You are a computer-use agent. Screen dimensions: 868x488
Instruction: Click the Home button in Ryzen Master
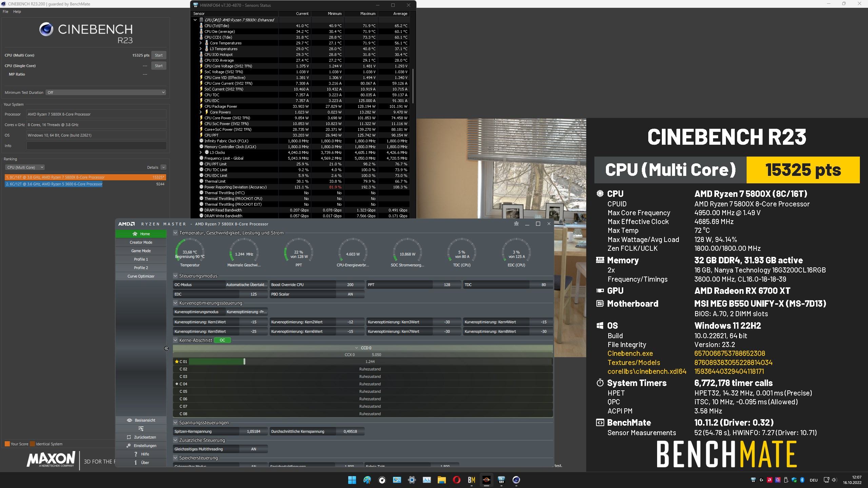[x=141, y=234]
